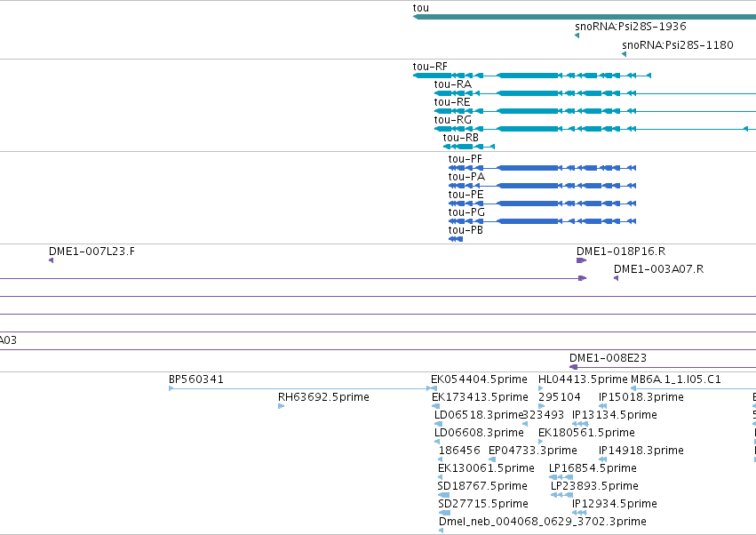Select the IP13134.5prime EST

(580, 424)
